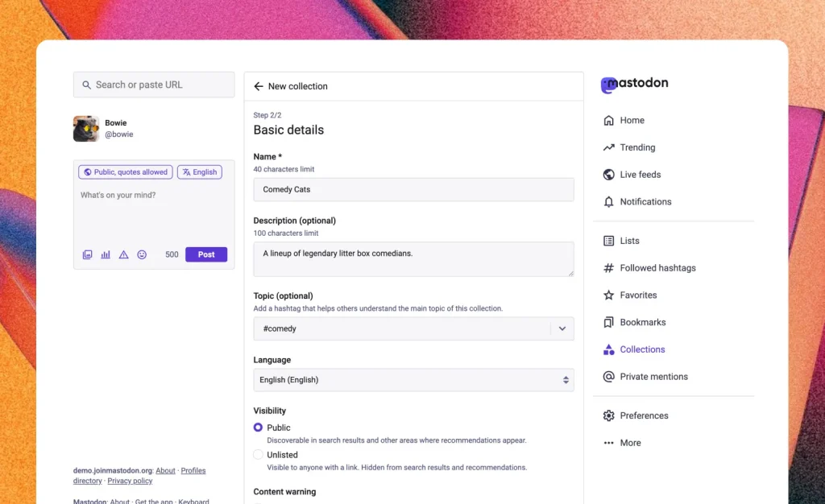The width and height of the screenshot is (825, 504).
Task: Expand the Topic hashtag dropdown chevron
Action: point(562,328)
